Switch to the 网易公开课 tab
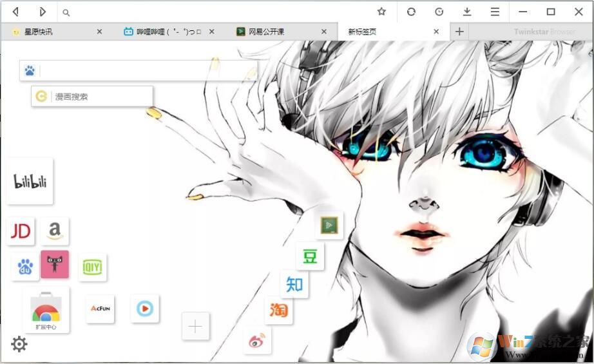Screen dimensions: 594x364 click(x=280, y=32)
